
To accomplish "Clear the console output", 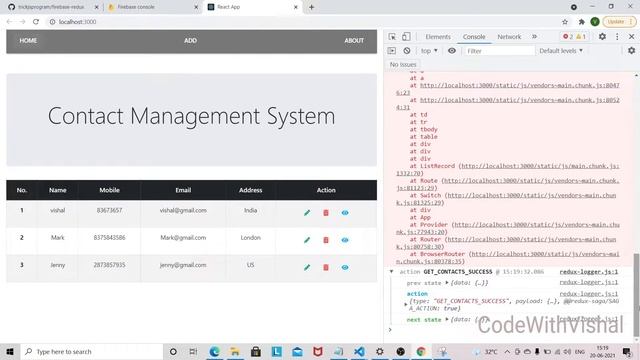I will click(407, 51).
